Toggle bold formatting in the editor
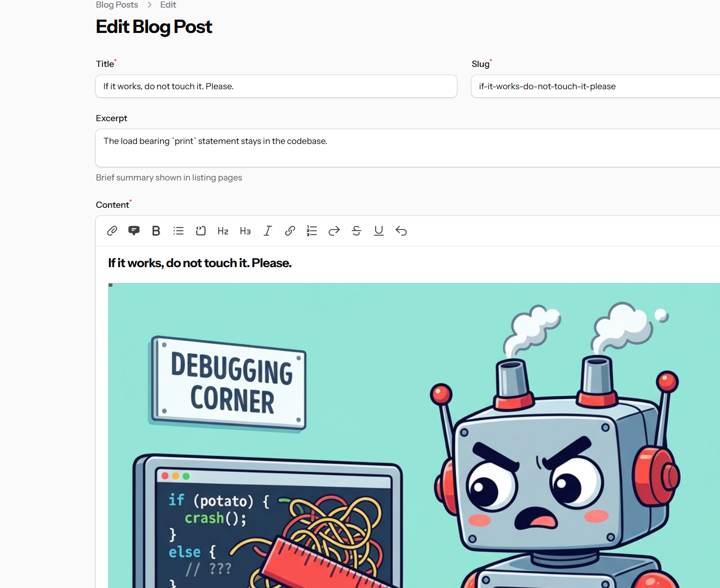This screenshot has width=720, height=588. point(156,231)
